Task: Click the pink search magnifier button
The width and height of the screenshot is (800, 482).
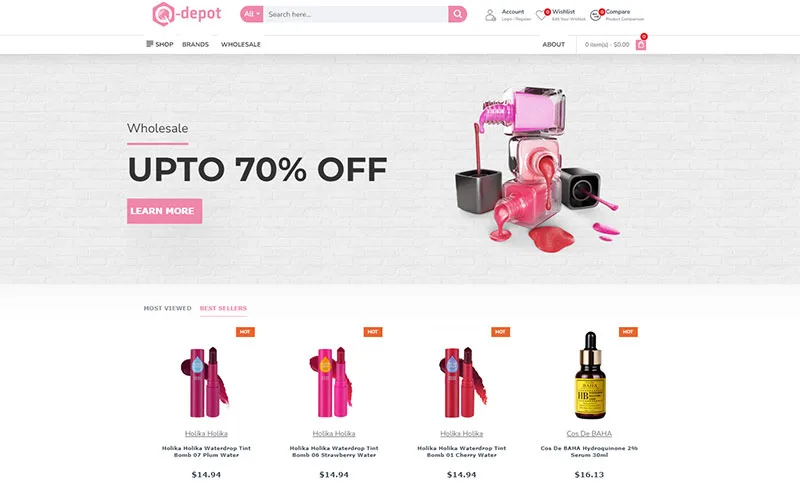Action: pos(458,14)
